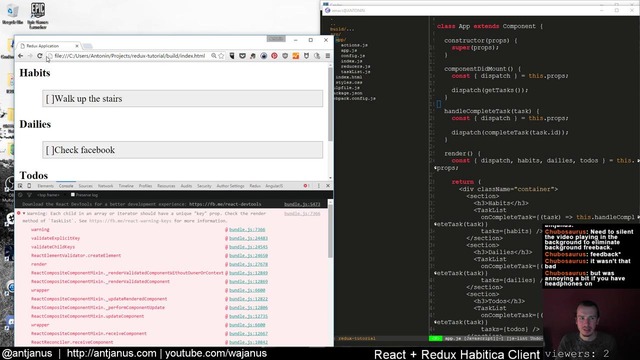Open the Recycle Bin desktop icon
Screen dimensions: 640x360
point(12,14)
